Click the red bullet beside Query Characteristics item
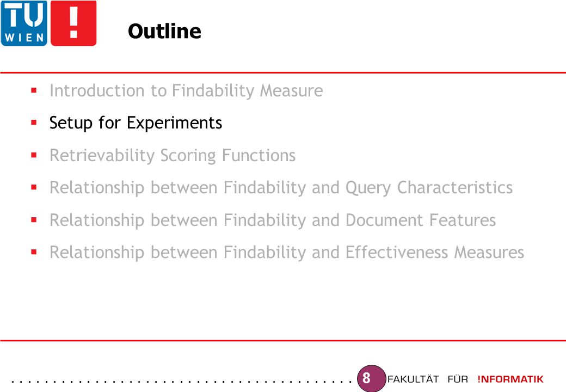Image resolution: width=566 pixels, height=392 pixels. click(x=34, y=187)
